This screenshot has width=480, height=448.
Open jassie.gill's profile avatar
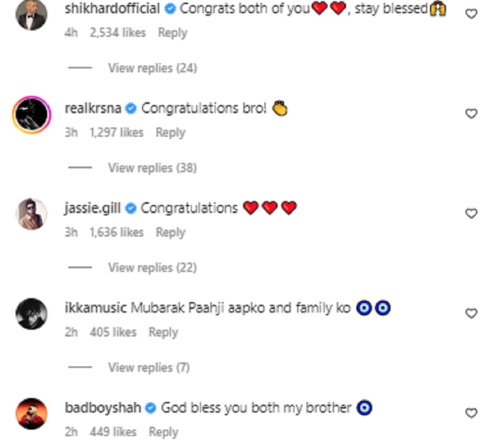31,214
